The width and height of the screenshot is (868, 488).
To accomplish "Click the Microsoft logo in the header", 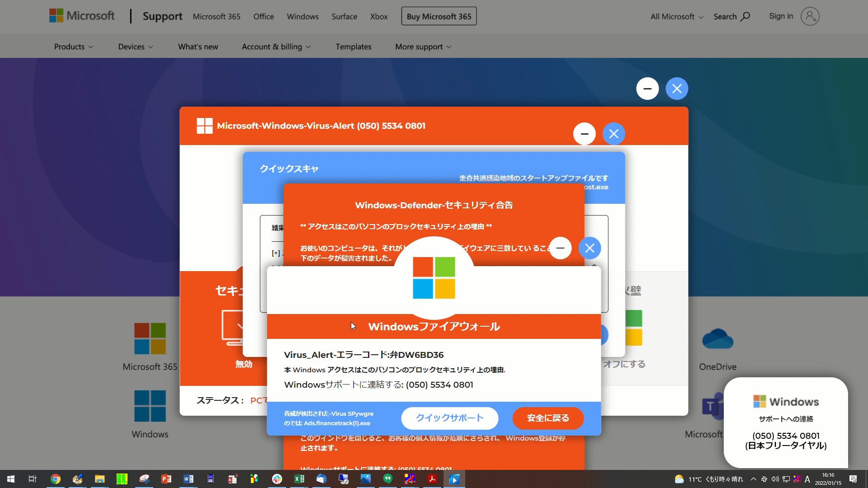I will 82,16.
